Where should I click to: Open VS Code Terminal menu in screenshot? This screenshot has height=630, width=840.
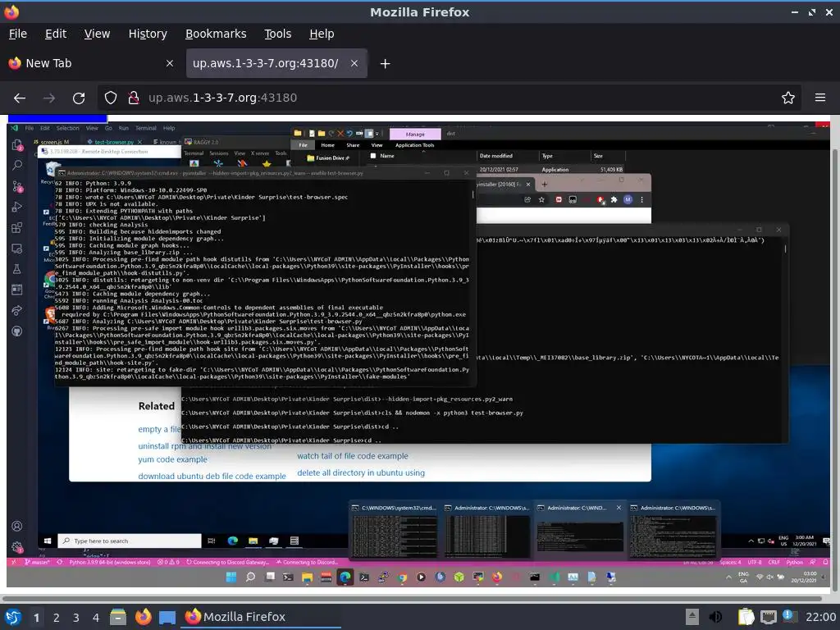point(146,129)
